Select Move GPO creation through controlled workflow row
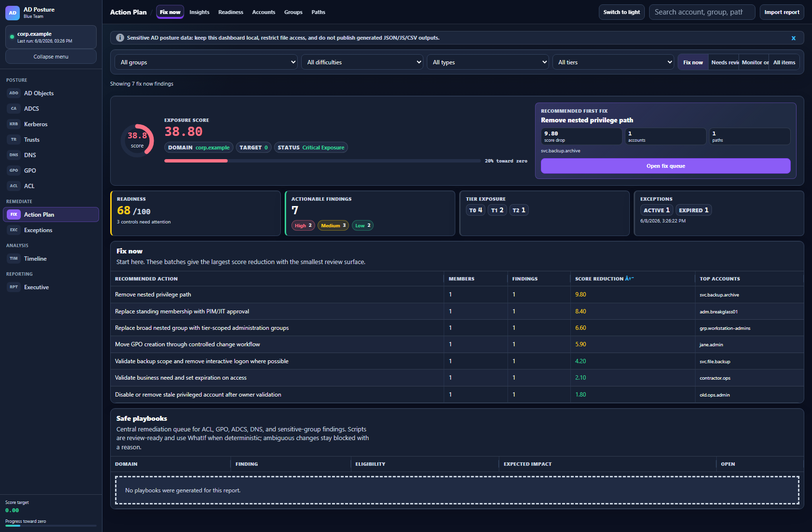Viewport: 812px width, 532px height. click(x=457, y=344)
